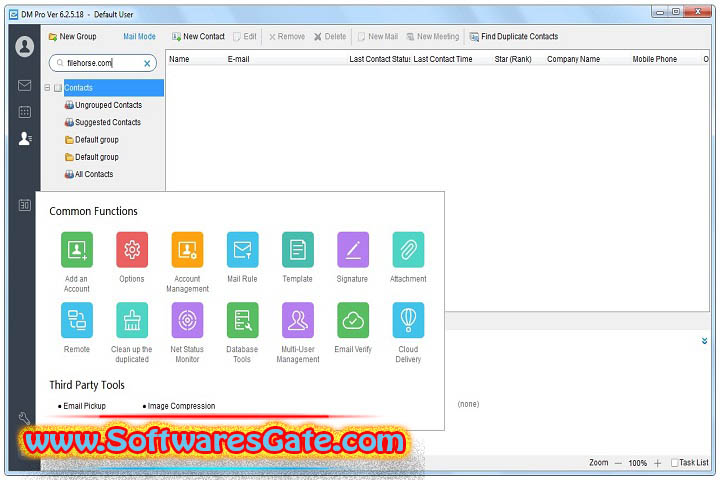Collapse the Contacts tree node
Viewport: 720px width, 480px height.
(47, 87)
